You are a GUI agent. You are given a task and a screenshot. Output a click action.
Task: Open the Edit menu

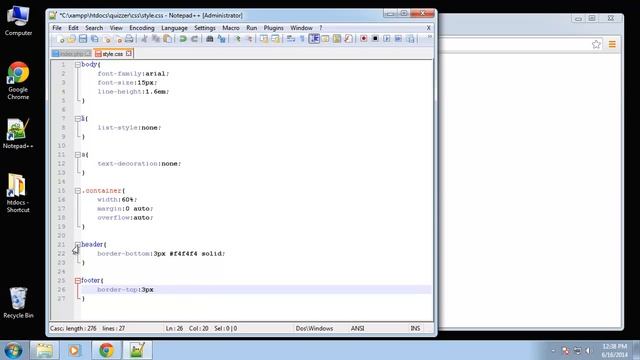[x=73, y=28]
